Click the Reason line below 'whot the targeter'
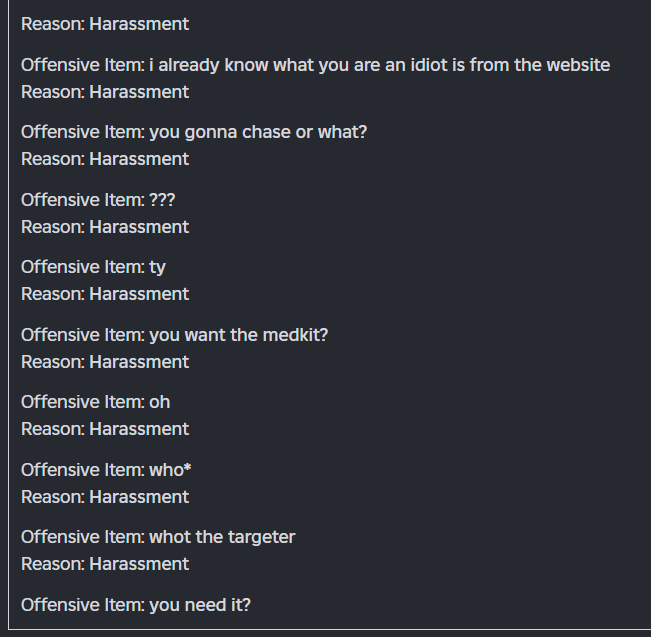The image size is (651, 637). [x=105, y=564]
